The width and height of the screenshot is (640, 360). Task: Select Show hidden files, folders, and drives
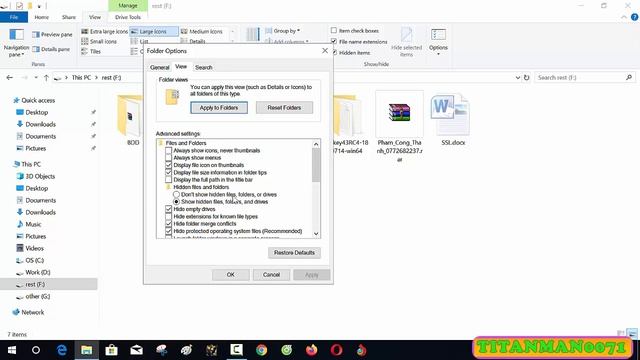(x=176, y=202)
